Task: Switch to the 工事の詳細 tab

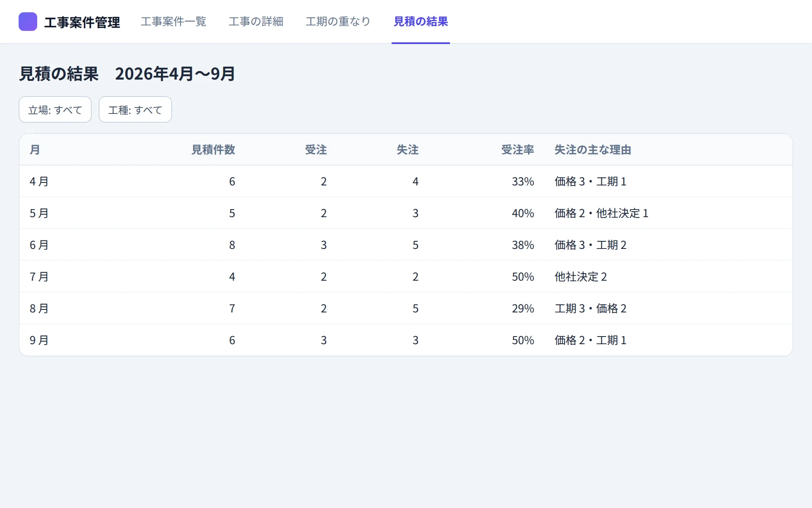Action: tap(256, 22)
